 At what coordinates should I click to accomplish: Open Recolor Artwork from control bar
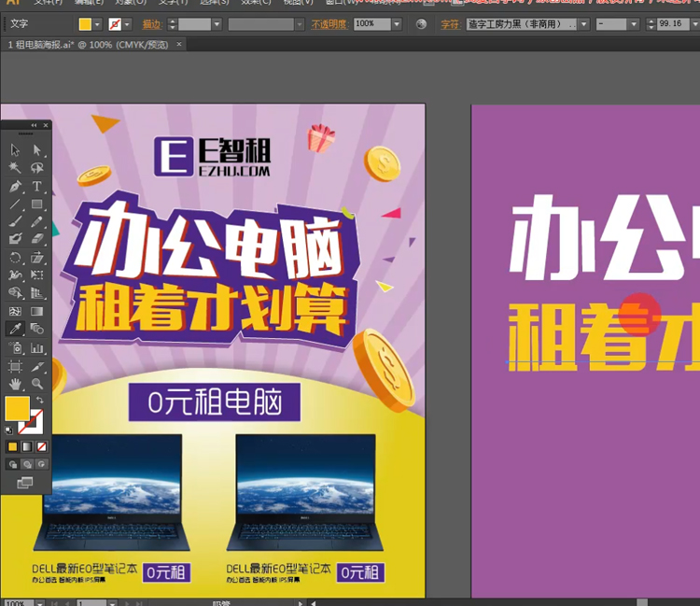(x=421, y=24)
